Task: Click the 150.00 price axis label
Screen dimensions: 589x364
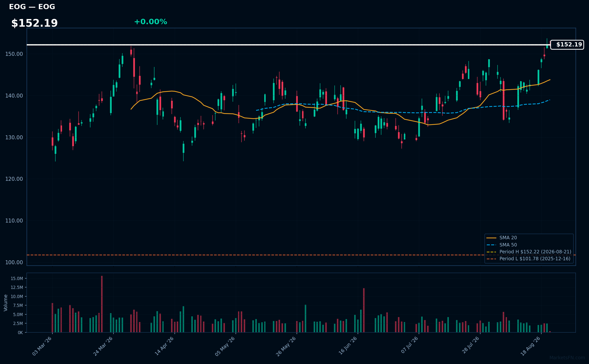Action: pyautogui.click(x=14, y=54)
